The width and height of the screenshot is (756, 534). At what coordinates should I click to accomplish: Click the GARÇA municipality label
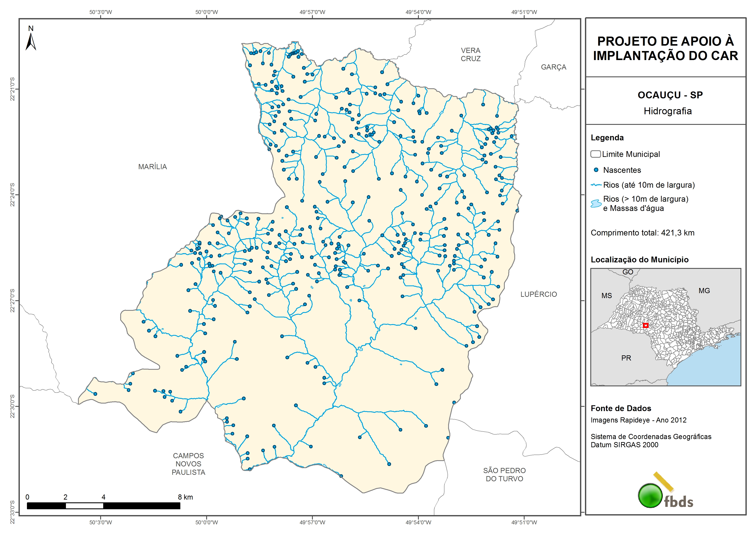click(x=553, y=67)
